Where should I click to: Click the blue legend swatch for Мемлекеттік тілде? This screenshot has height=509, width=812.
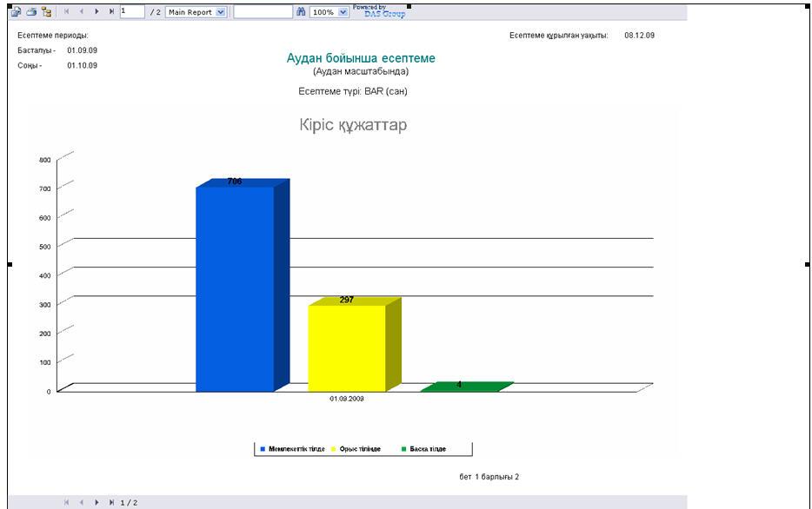(x=263, y=449)
